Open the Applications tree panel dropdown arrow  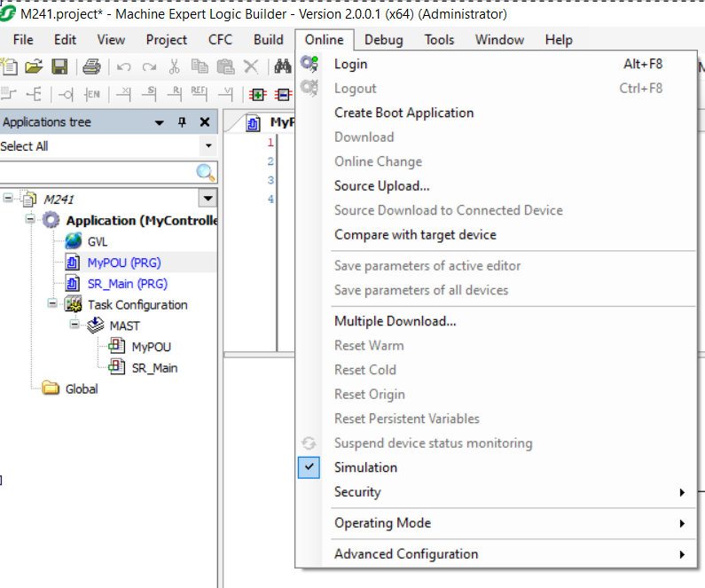(159, 122)
